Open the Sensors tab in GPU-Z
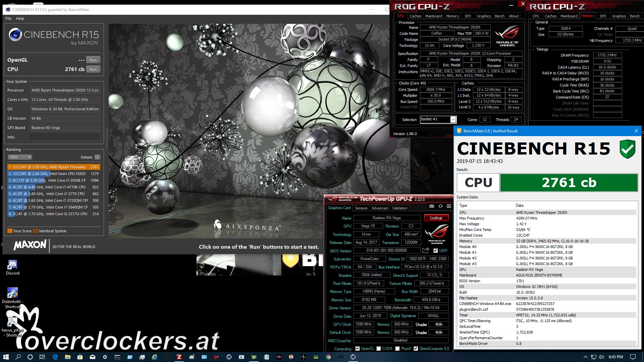 pos(361,208)
